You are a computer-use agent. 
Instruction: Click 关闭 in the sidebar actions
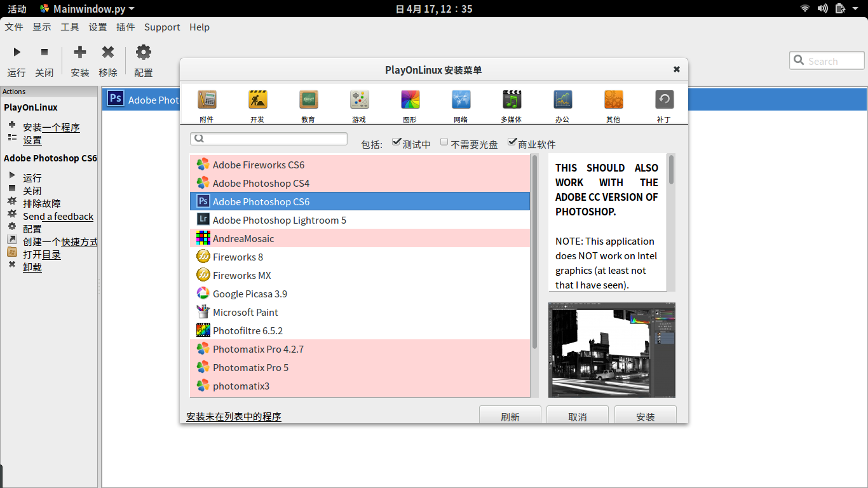[32, 191]
